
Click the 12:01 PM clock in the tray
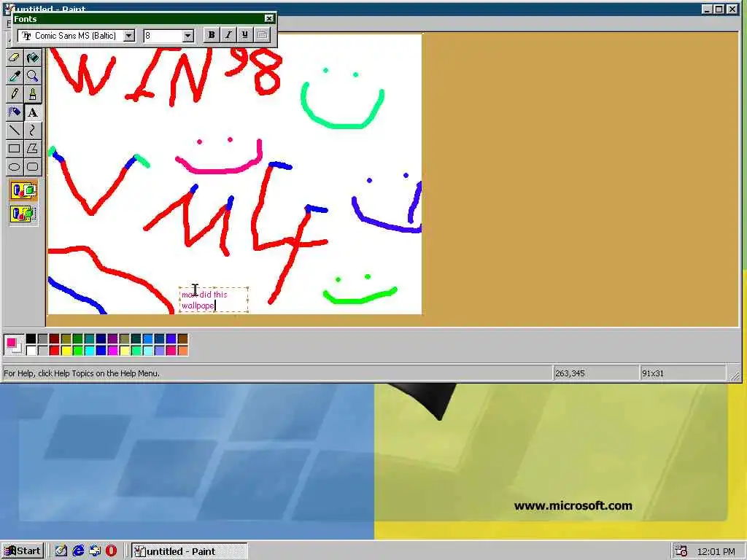(716, 551)
